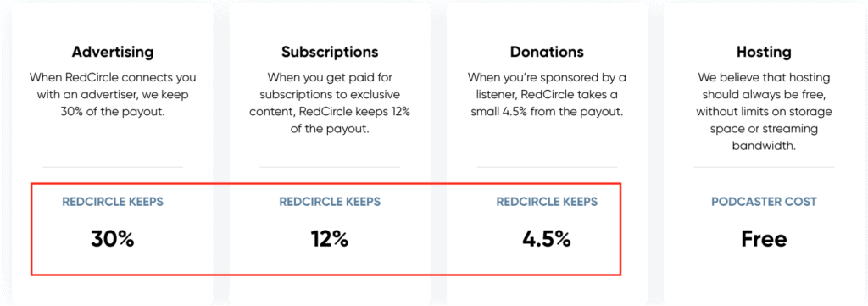Click the Free podcaster cost value
This screenshot has width=868, height=306.
[764, 239]
